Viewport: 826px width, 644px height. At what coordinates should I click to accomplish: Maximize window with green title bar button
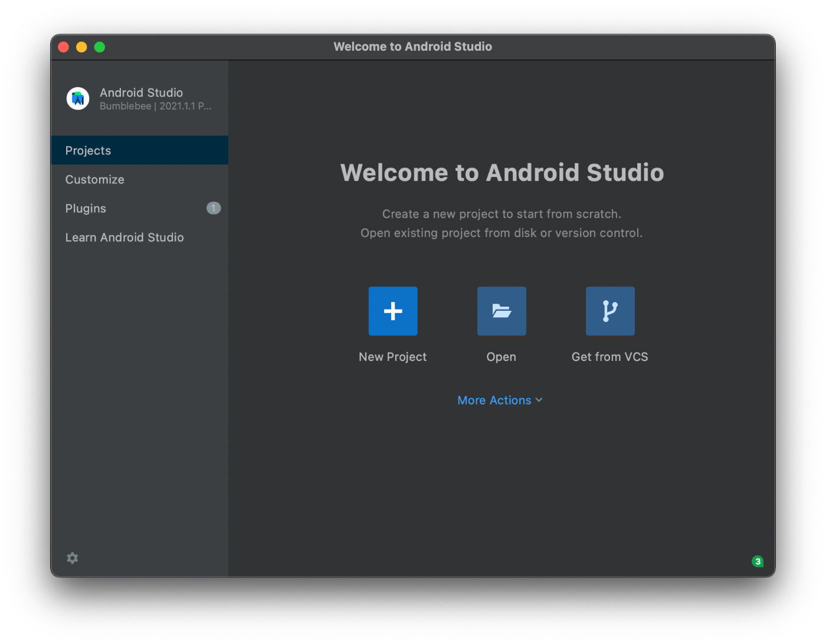point(100,47)
